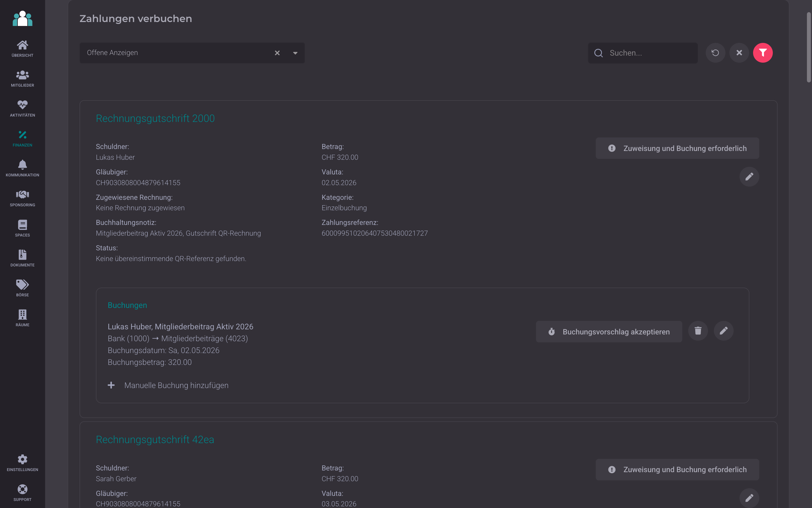Select the Buchungsbetrag: 320.00 line
812x508 pixels.
pos(150,362)
